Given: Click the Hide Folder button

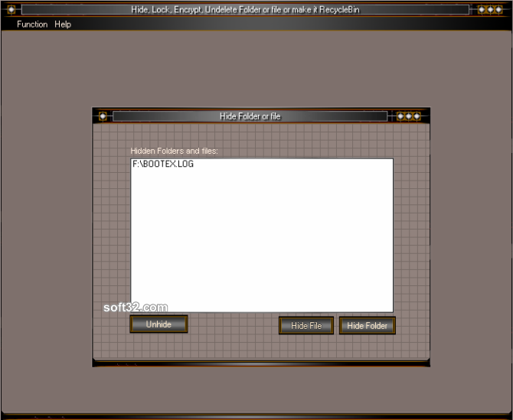Looking at the screenshot, I should (x=367, y=326).
